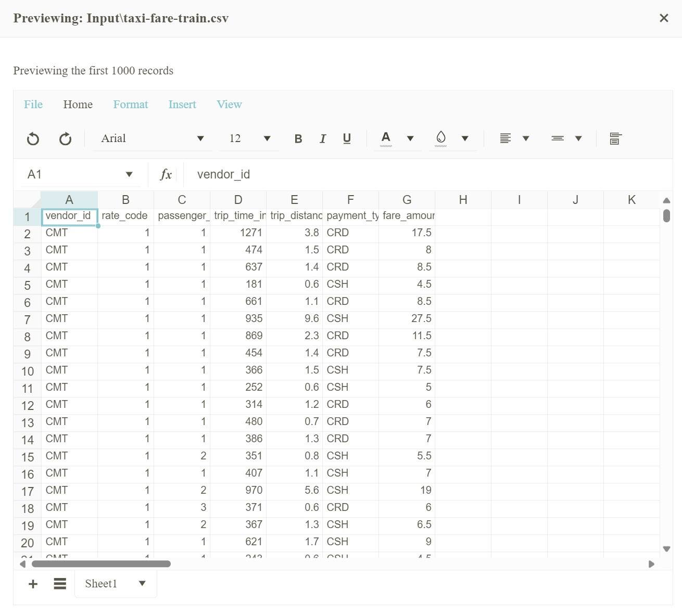This screenshot has height=616, width=682.
Task: Click the formula bar containing vendor_id
Action: pyautogui.click(x=427, y=174)
